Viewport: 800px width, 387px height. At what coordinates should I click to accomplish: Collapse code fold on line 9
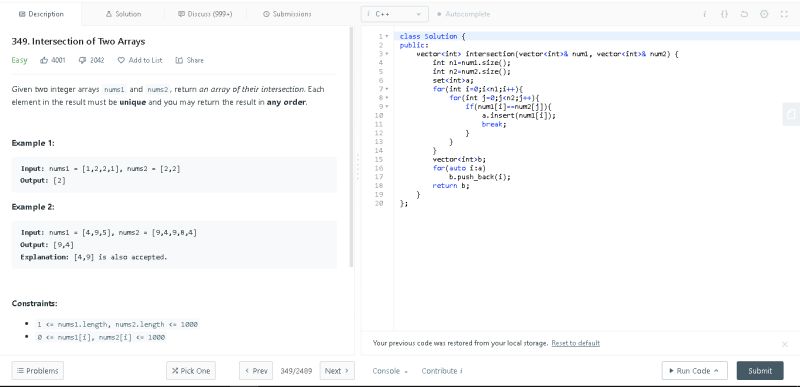tap(387, 106)
